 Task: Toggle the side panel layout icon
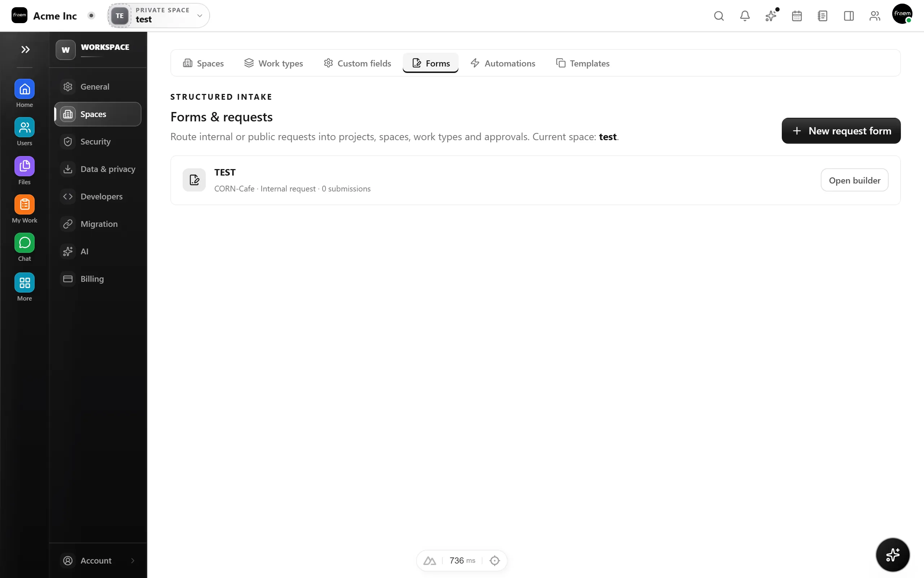(849, 16)
